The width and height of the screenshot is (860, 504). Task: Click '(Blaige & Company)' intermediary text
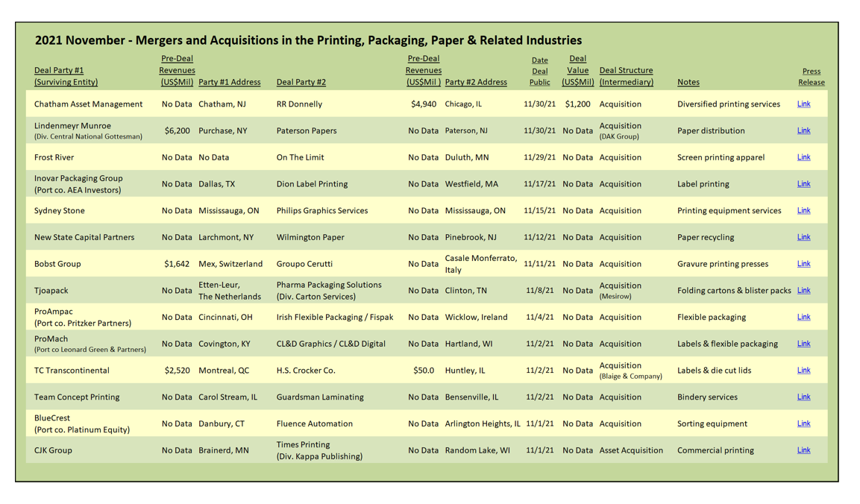pos(631,377)
